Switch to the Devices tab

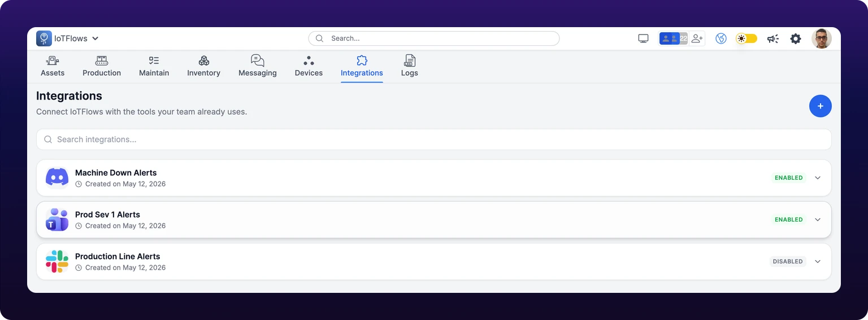point(309,66)
